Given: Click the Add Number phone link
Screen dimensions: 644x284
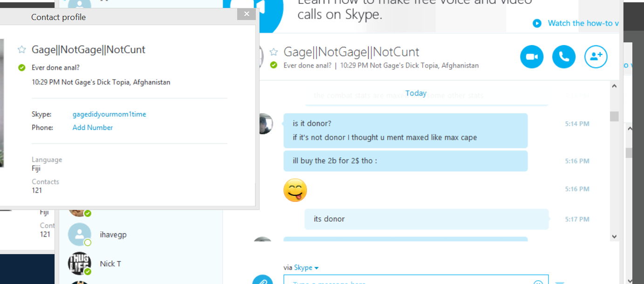Looking at the screenshot, I should 93,127.
